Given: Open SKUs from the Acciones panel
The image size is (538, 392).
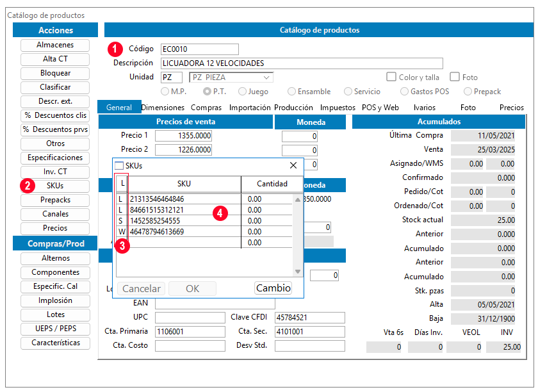Looking at the screenshot, I should (55, 186).
